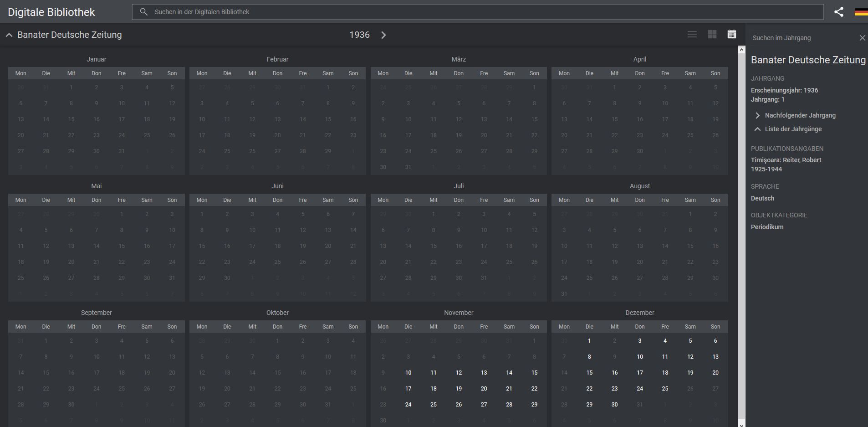Click the year label 1936
Screen dimensions: 868x427
click(359, 35)
